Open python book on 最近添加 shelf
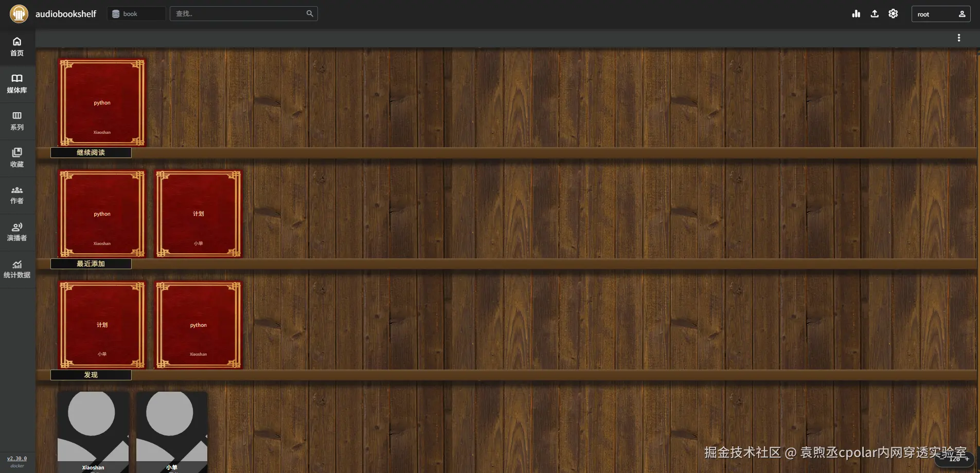 pyautogui.click(x=102, y=214)
